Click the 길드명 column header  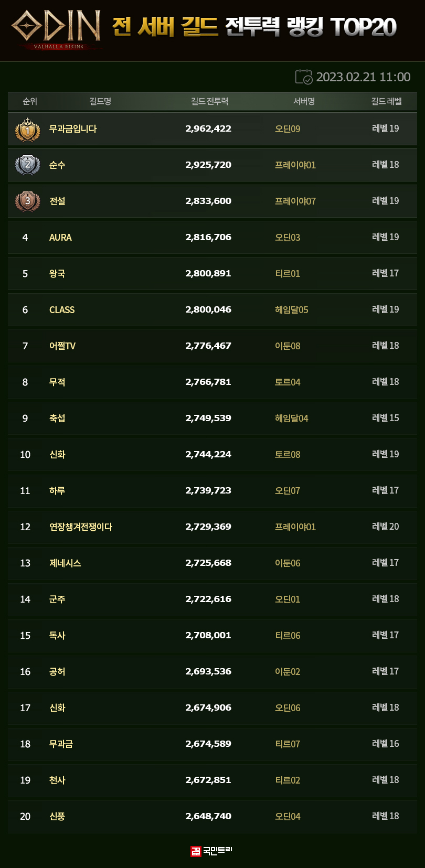[x=100, y=101]
